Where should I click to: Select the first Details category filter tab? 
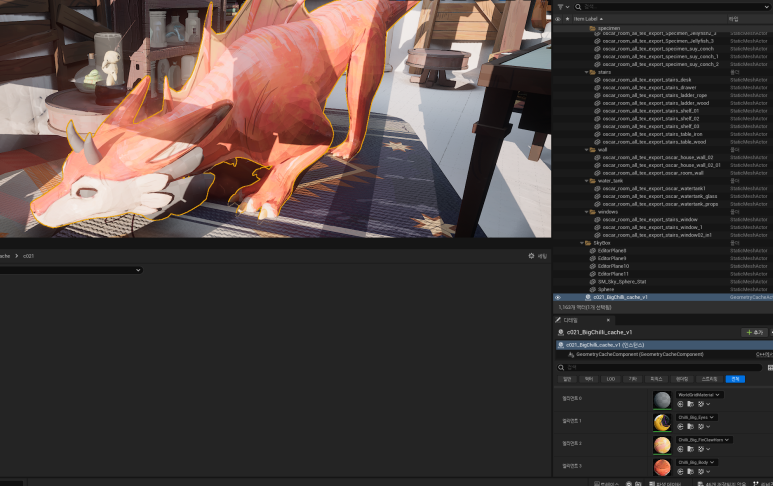coord(567,379)
